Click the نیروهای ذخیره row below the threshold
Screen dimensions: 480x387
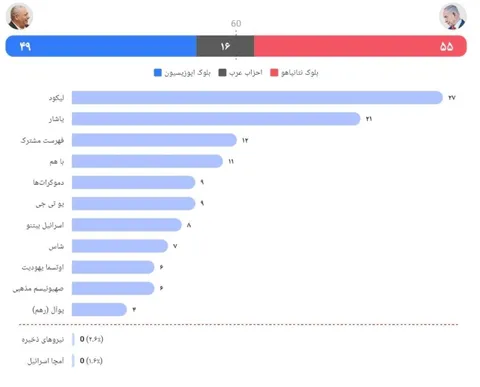[63, 339]
